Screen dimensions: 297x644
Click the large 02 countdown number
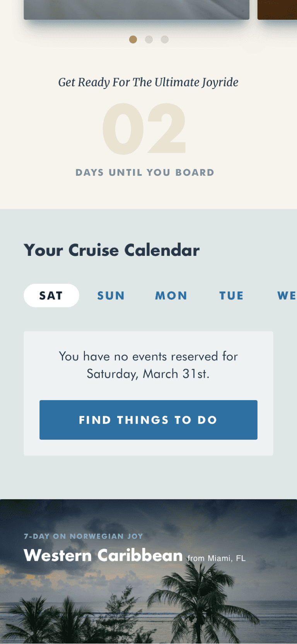point(144,129)
